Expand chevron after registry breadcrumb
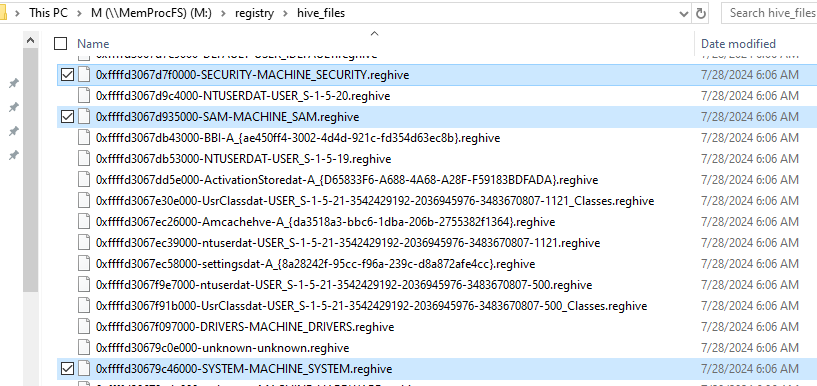Viewport: 817px width, 386px height. [x=285, y=13]
